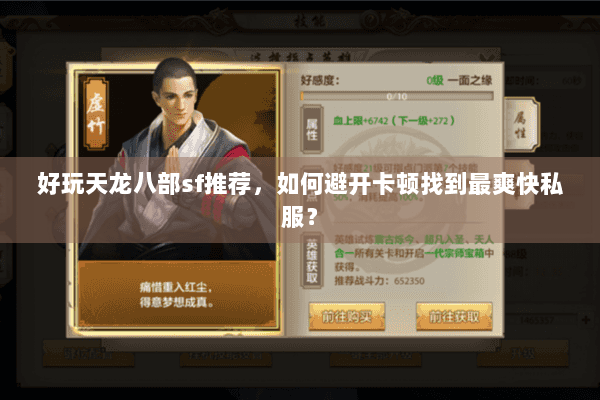
Task: Select the 属性 side label in hero panel
Action: coord(312,129)
